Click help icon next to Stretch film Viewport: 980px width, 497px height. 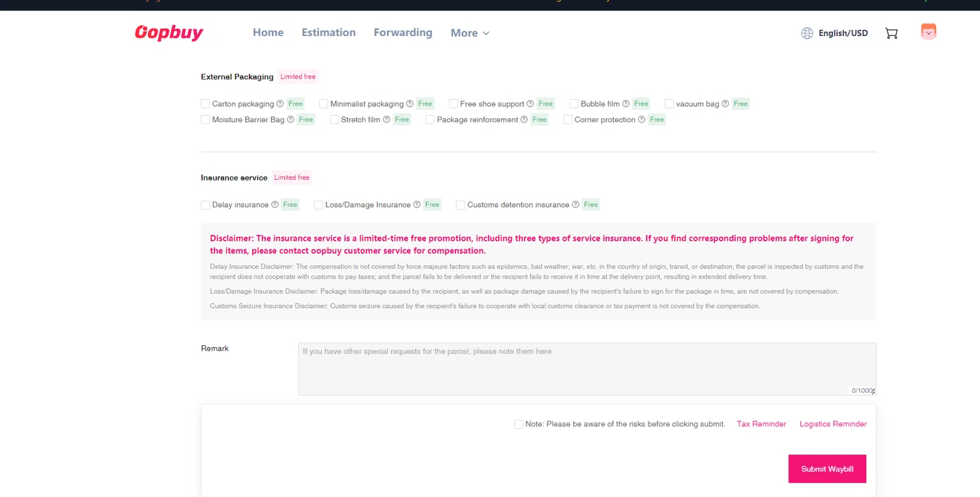click(x=387, y=119)
